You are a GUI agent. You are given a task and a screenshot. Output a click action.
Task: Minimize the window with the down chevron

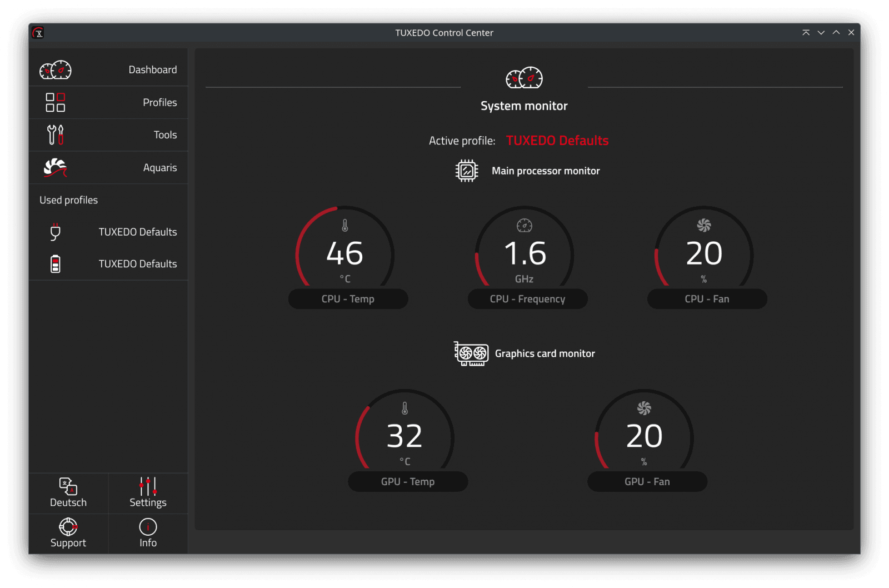821,33
